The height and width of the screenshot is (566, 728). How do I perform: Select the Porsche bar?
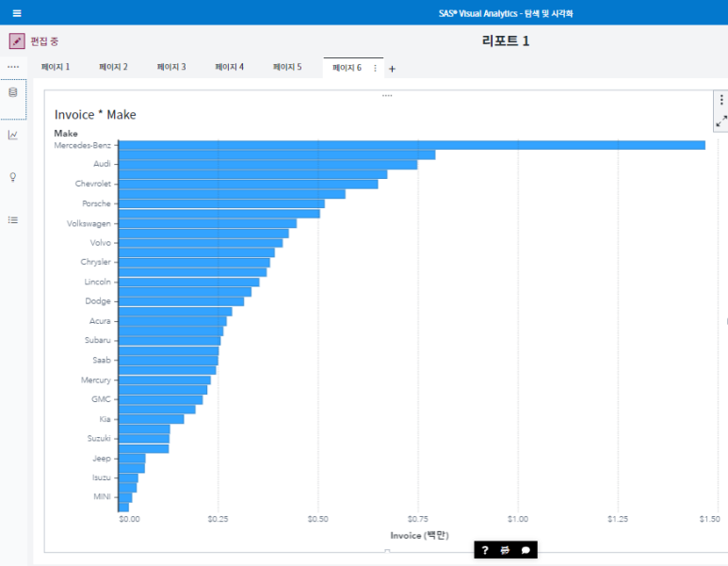pos(221,203)
